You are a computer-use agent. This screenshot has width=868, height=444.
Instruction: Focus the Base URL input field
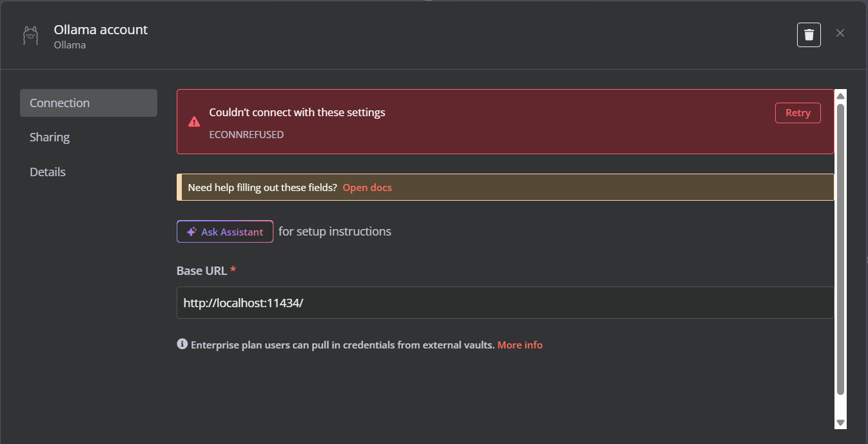coord(505,303)
